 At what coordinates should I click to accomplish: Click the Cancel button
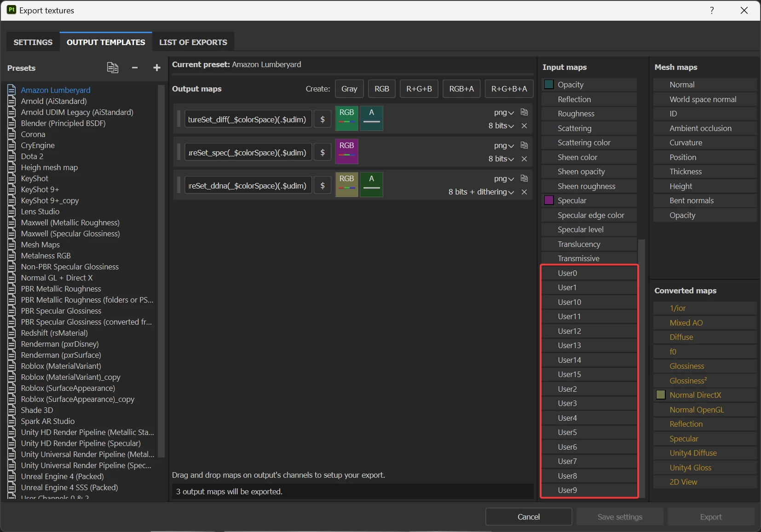tap(529, 517)
